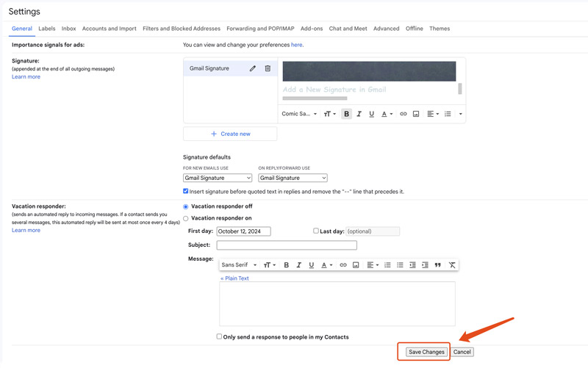Select Vacation responder on
Screen dimensions: 588x368
click(x=186, y=218)
